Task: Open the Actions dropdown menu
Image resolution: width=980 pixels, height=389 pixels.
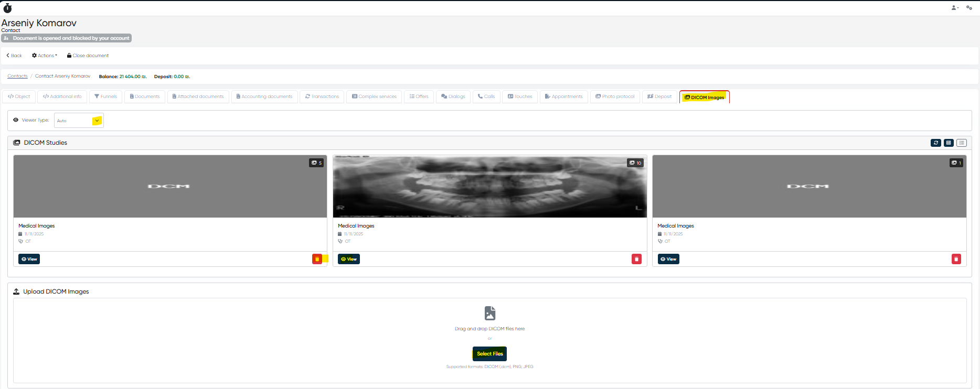Action: click(45, 56)
